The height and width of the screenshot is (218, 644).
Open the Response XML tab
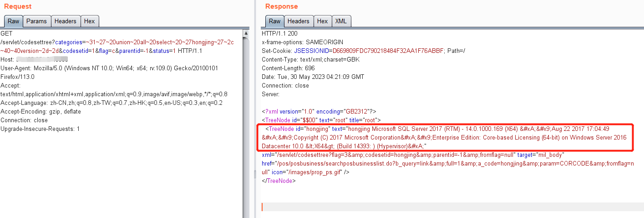[341, 21]
